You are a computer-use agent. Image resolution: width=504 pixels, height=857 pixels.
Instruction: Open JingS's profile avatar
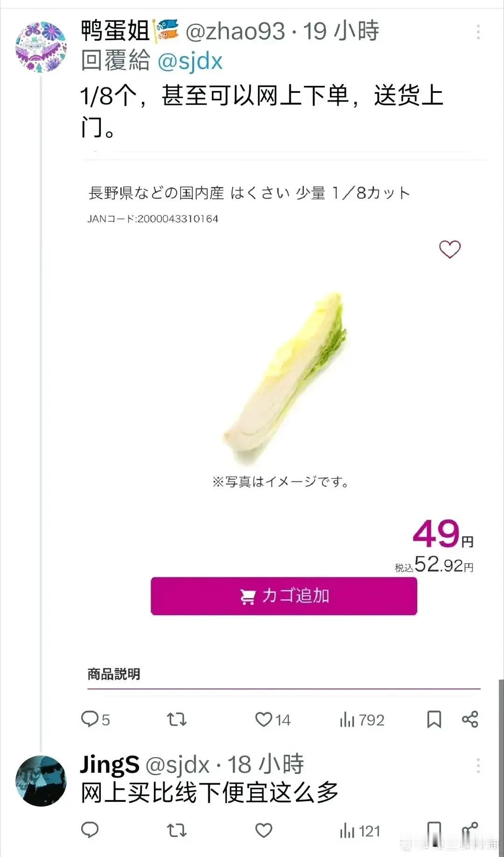click(41, 781)
